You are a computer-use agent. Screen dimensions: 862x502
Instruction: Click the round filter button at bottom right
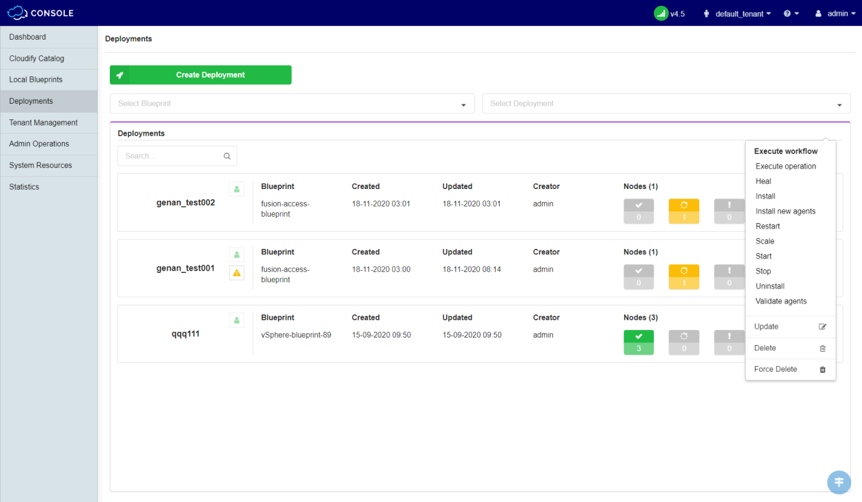(x=839, y=482)
